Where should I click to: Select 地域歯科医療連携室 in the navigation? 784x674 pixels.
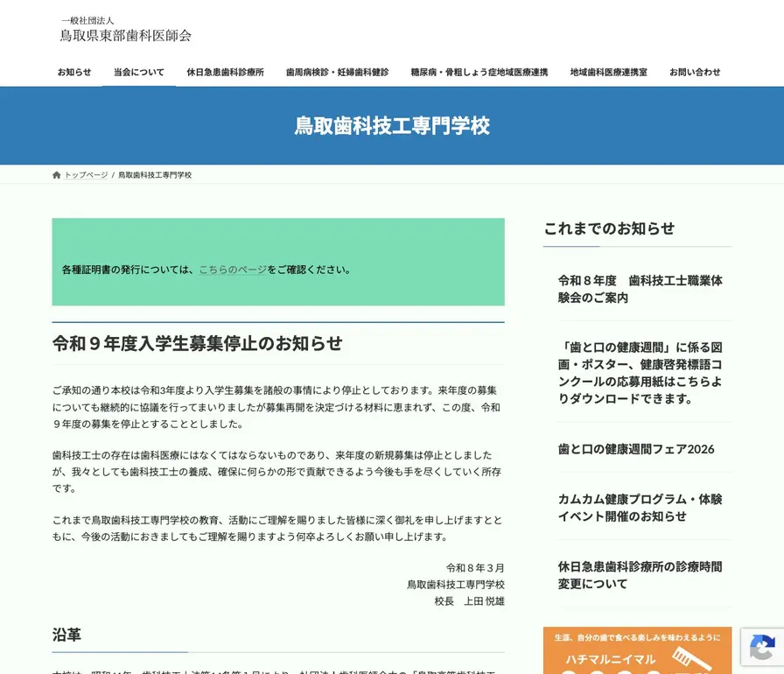click(x=609, y=72)
